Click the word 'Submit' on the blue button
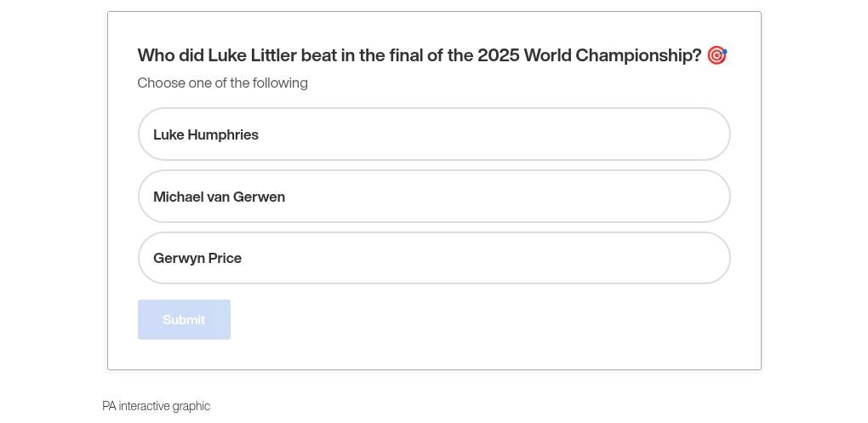This screenshot has height=423, width=868. [x=184, y=320]
